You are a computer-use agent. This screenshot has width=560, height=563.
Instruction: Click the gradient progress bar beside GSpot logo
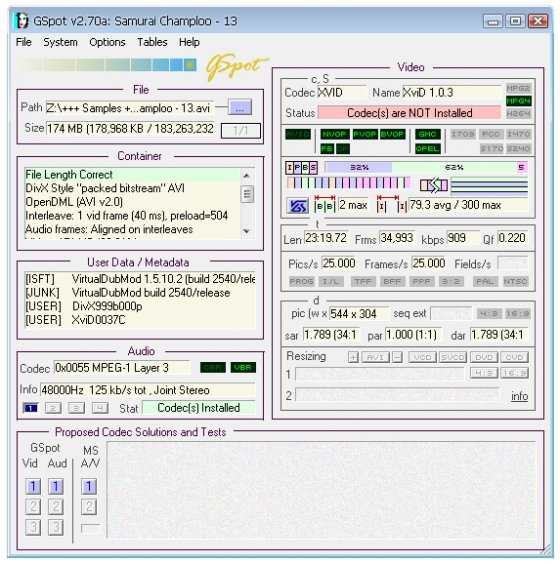[108, 65]
